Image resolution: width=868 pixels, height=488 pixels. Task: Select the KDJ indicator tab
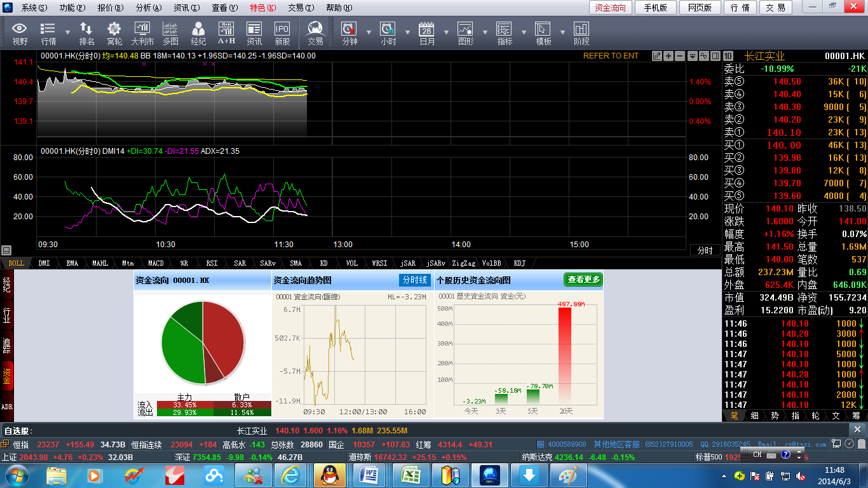(x=519, y=263)
